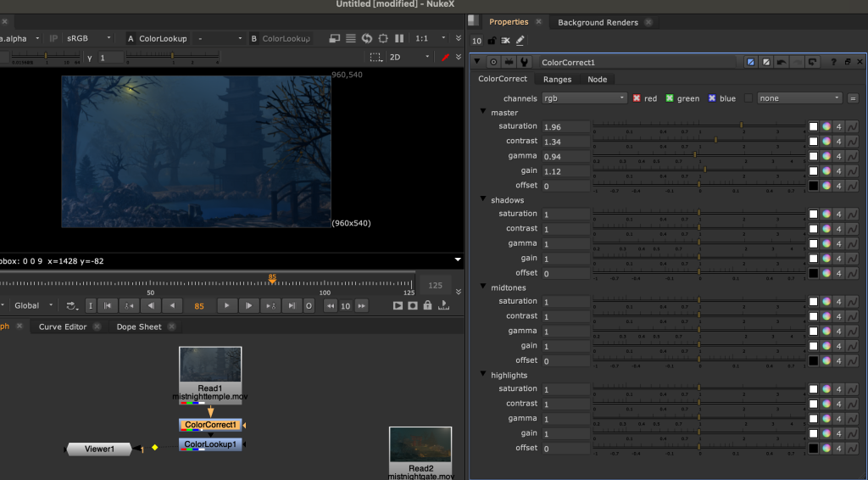Click the red paint stroke icon in viewer

tap(445, 57)
